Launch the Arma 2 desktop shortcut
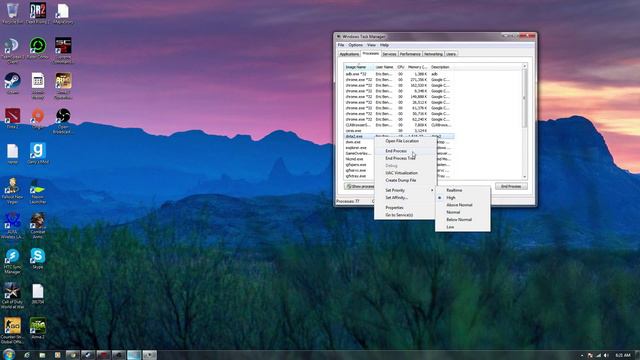The width and height of the screenshot is (640, 360). point(38,329)
